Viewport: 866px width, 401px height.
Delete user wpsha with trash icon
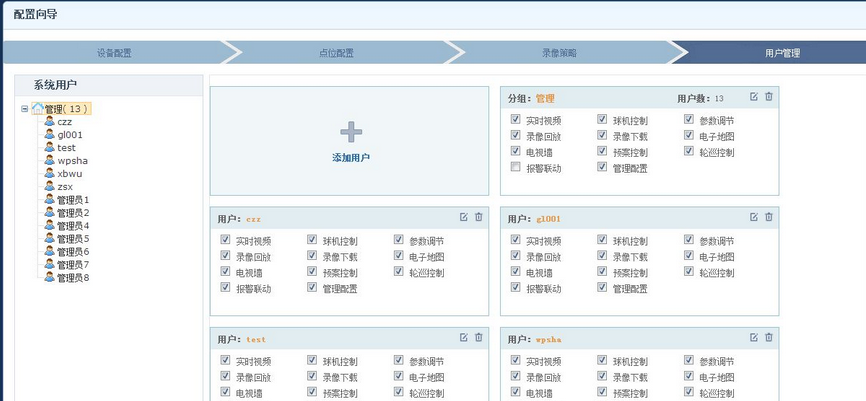click(769, 338)
